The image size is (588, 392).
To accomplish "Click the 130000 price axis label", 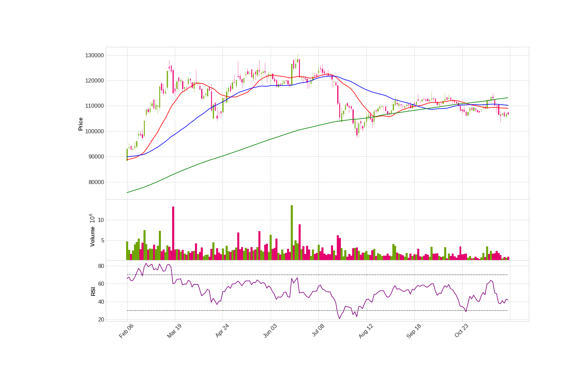I will click(94, 55).
